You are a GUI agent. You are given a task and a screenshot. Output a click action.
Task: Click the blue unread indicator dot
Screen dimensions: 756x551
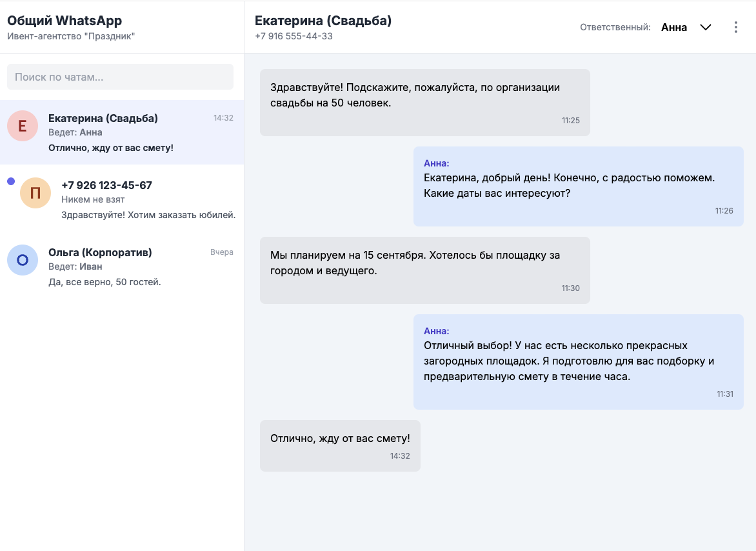point(11,181)
